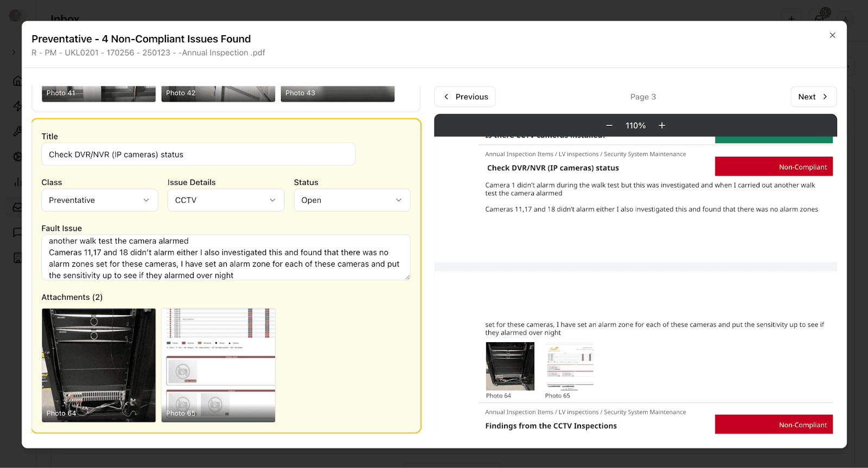
Task: Click the home icon in background sidebar
Action: coord(17,81)
